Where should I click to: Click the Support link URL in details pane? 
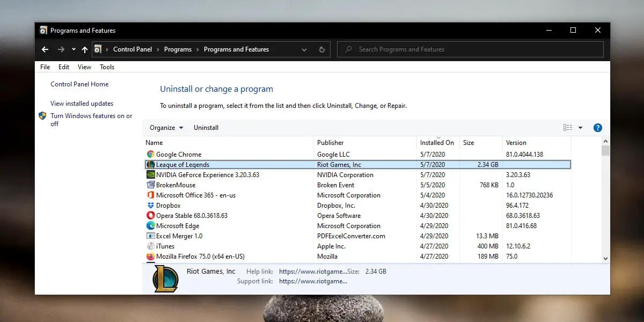(x=313, y=281)
